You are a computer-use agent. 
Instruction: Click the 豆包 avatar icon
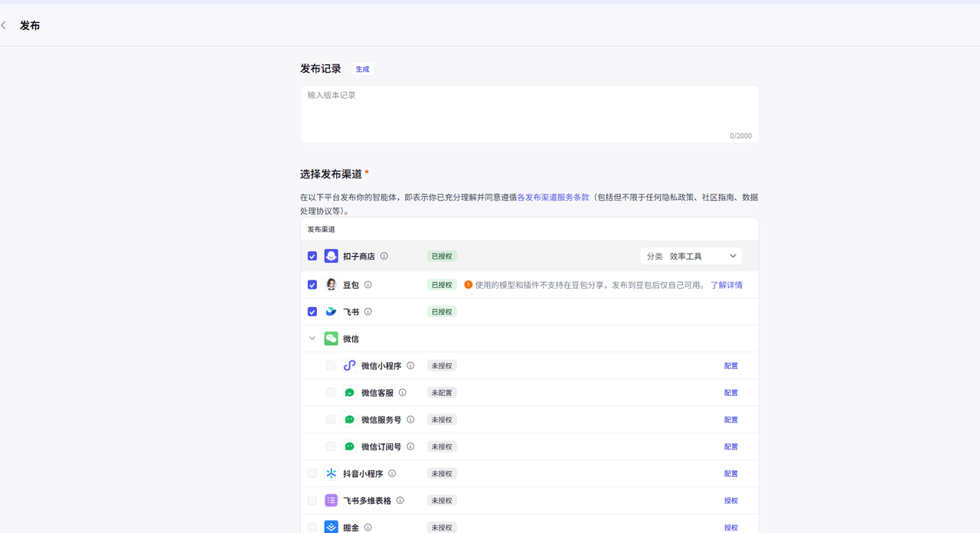(x=331, y=284)
